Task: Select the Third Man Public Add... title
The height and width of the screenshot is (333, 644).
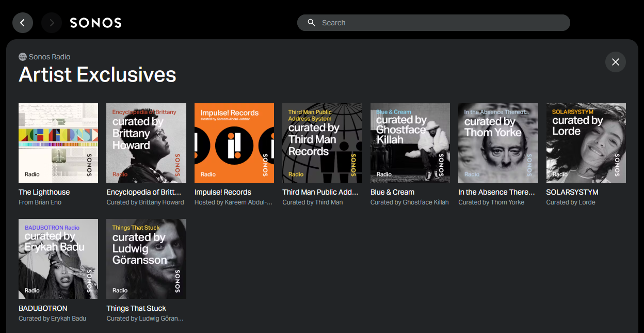Action: [x=320, y=192]
